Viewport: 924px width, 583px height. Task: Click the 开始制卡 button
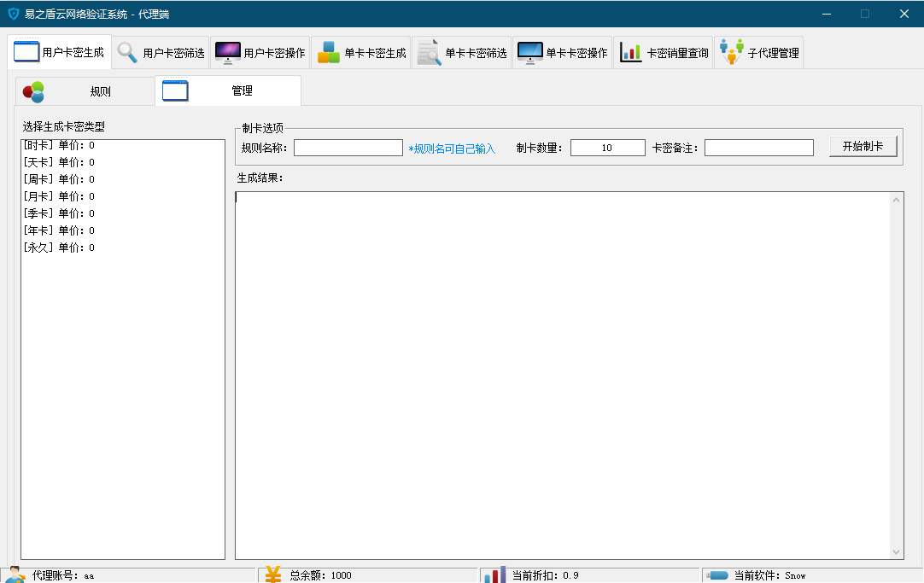[863, 146]
